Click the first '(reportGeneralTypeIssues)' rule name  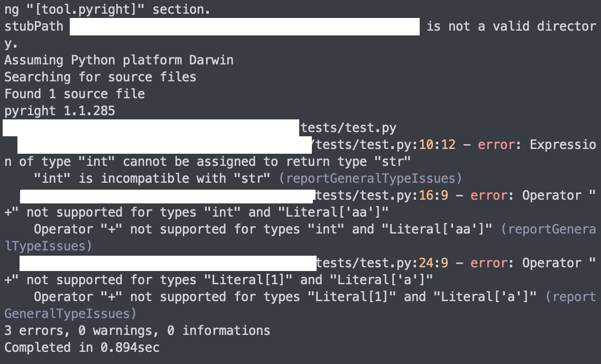click(x=370, y=179)
